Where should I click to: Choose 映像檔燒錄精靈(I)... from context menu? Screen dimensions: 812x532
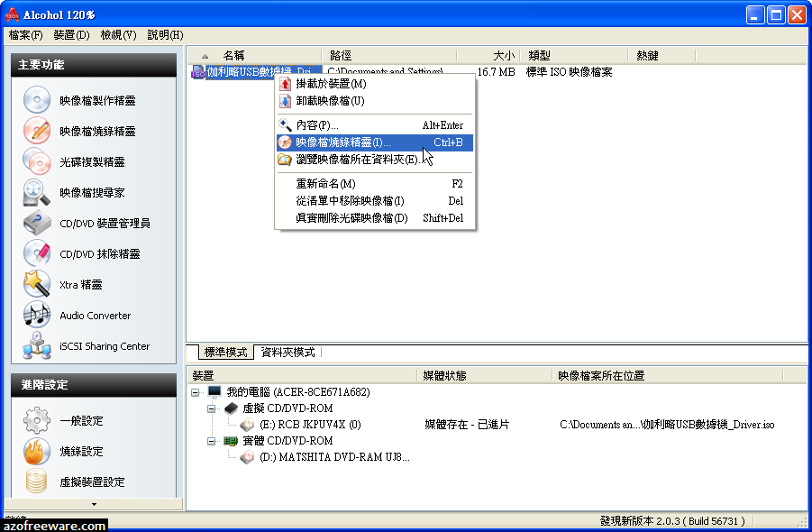(375, 142)
